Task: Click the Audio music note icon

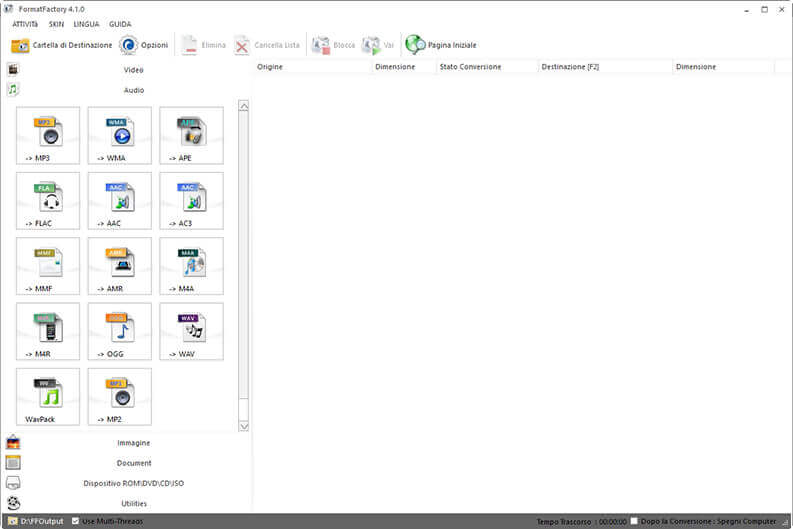Action: [13, 90]
